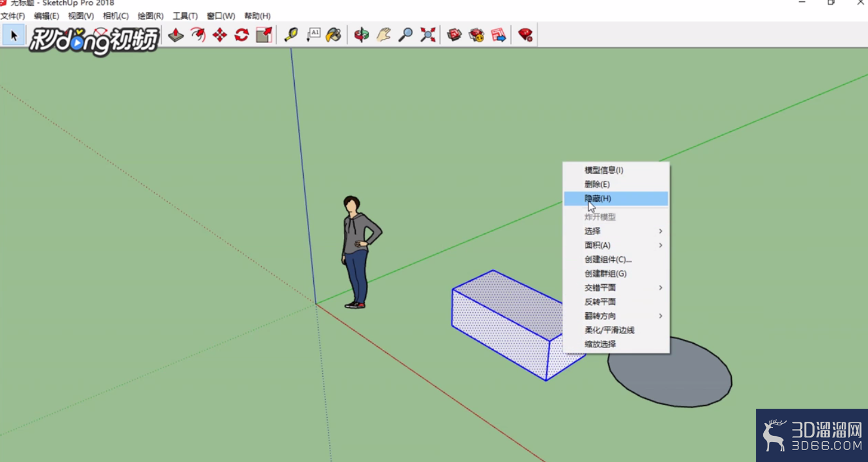The height and width of the screenshot is (462, 868).
Task: Choose the Paint Bucket tool
Action: 334,35
